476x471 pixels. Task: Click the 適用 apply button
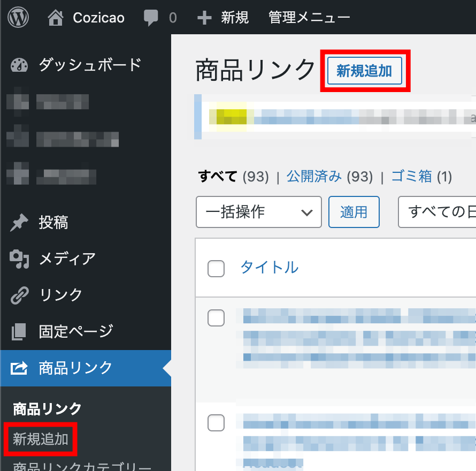click(354, 212)
